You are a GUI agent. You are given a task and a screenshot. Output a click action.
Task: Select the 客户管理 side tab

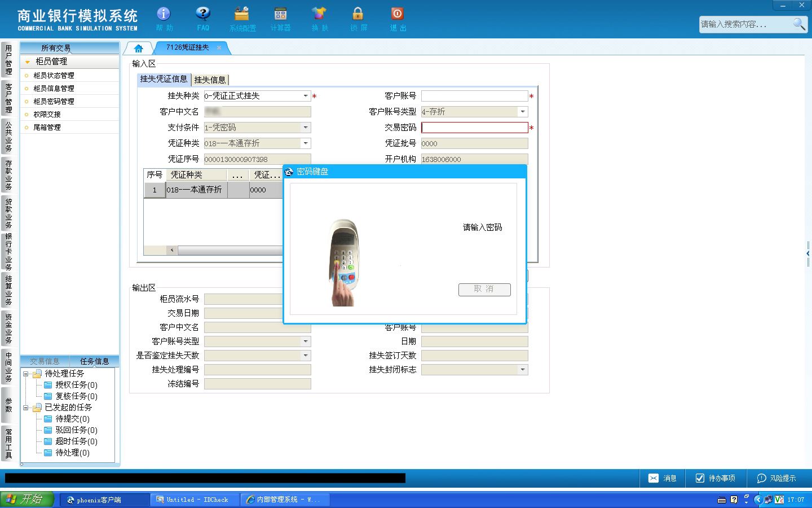coord(8,98)
